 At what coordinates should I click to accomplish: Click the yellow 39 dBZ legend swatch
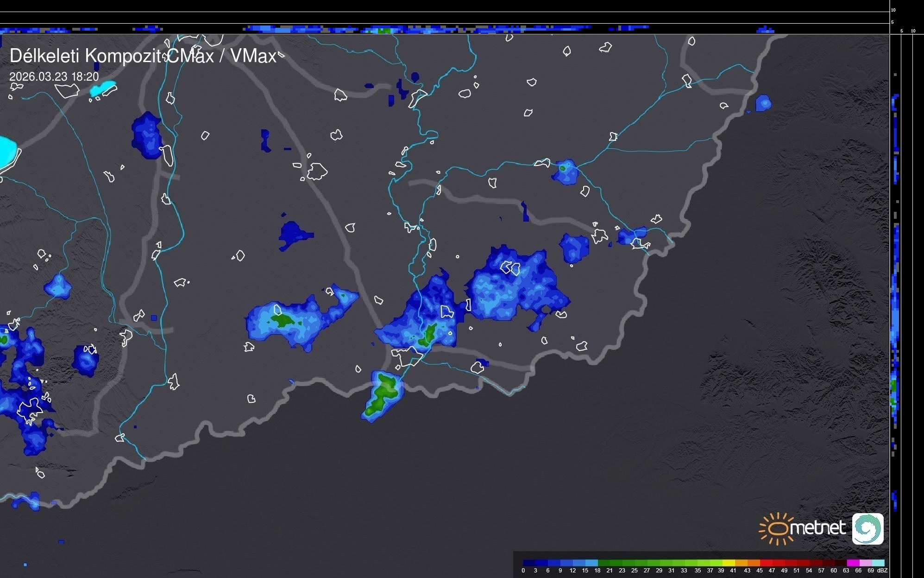(728, 563)
